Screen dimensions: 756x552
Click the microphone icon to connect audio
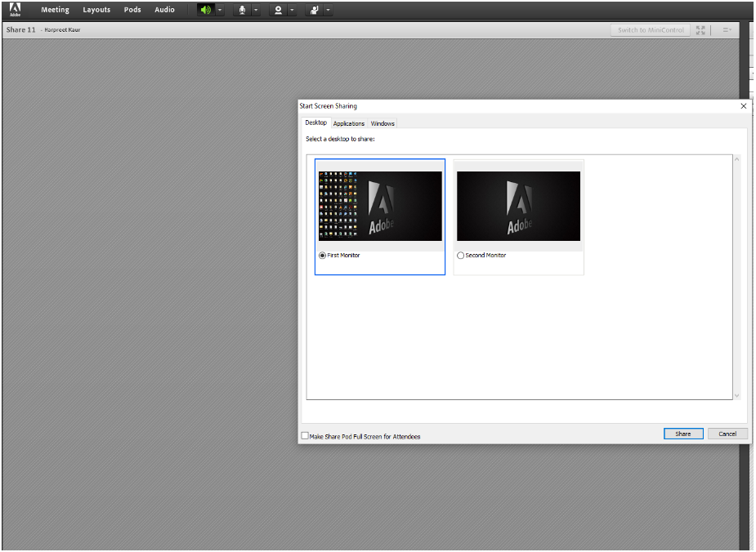coord(242,10)
